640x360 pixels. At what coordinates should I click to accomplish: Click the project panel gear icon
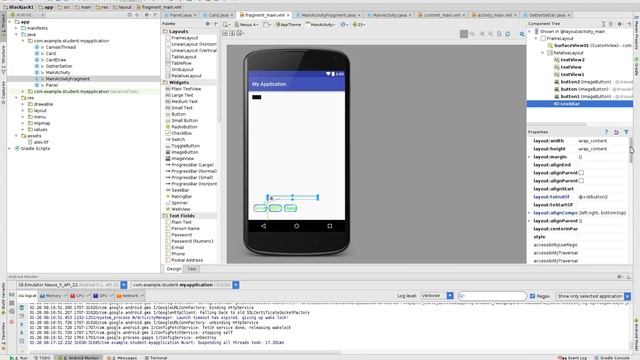(147, 15)
